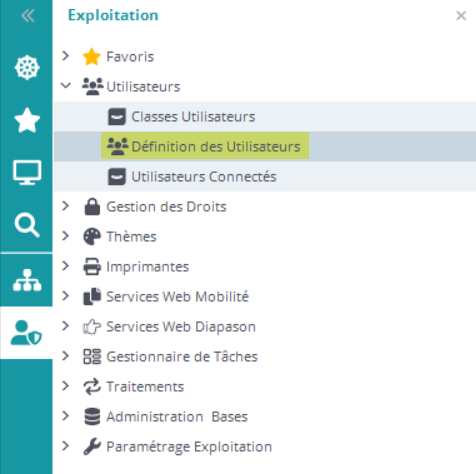476x474 pixels.
Task: Select the user shield Exploitation icon
Action: pos(26,333)
